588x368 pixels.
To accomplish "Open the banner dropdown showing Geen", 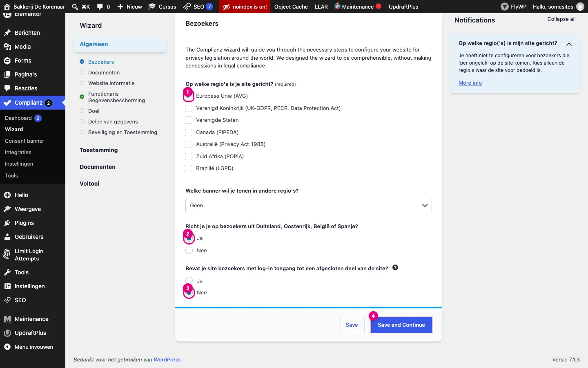I will click(309, 206).
